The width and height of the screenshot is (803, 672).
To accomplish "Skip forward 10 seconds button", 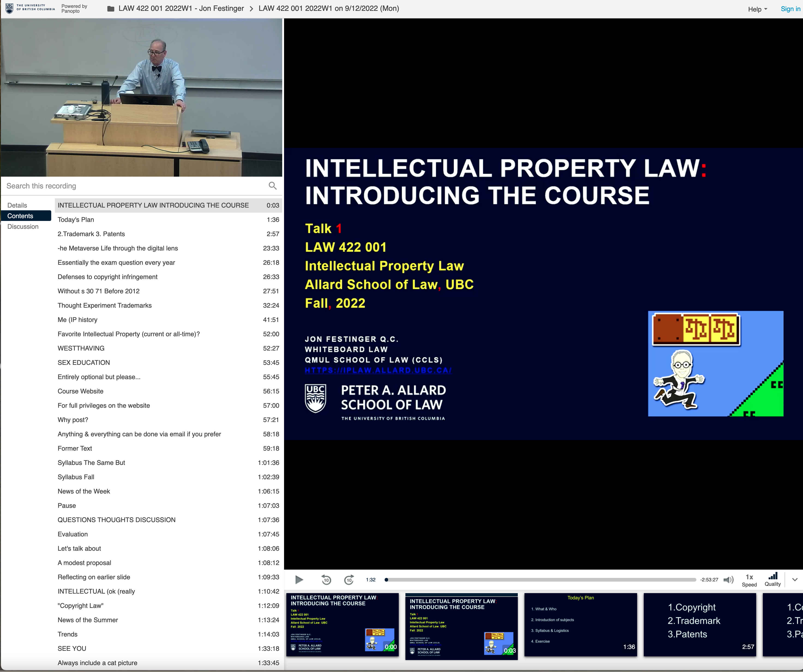I will point(349,580).
